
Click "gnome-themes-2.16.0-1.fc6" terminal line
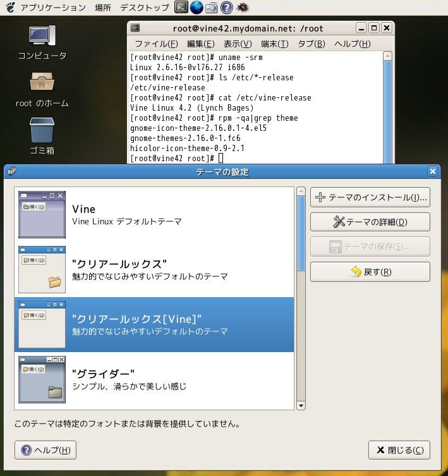tap(185, 138)
